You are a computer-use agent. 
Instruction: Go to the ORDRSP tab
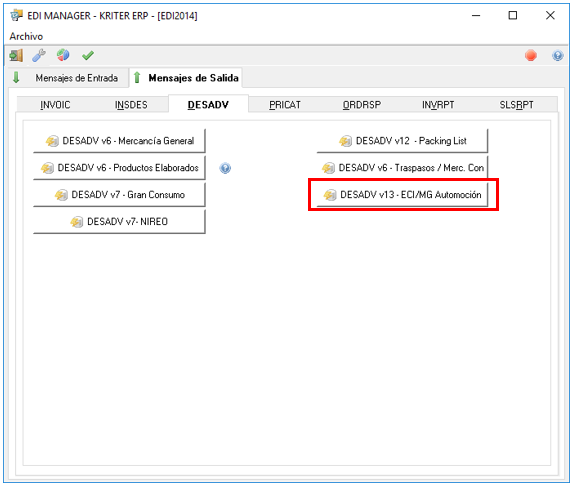tap(362, 105)
